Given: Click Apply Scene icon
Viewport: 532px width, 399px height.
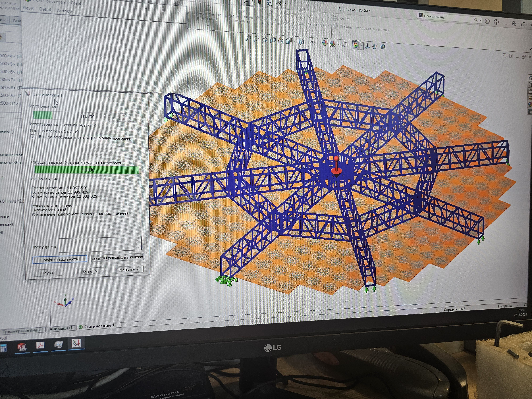Looking at the screenshot, I should click(333, 44).
